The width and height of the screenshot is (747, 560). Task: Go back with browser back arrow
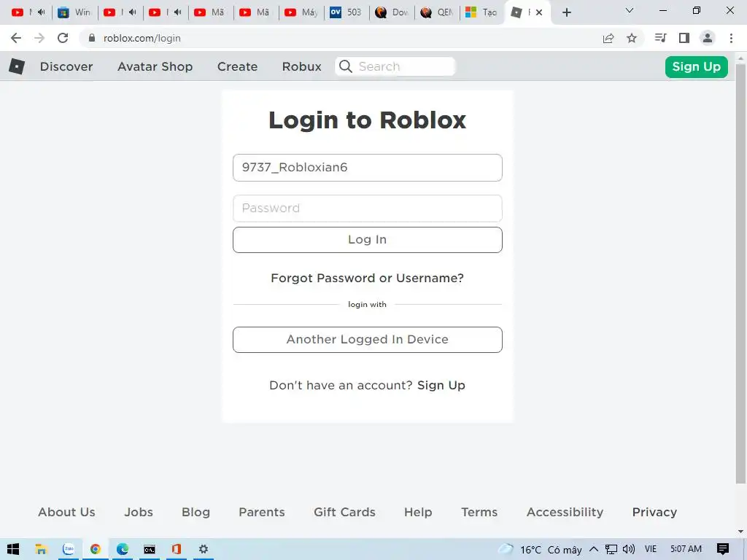16,38
